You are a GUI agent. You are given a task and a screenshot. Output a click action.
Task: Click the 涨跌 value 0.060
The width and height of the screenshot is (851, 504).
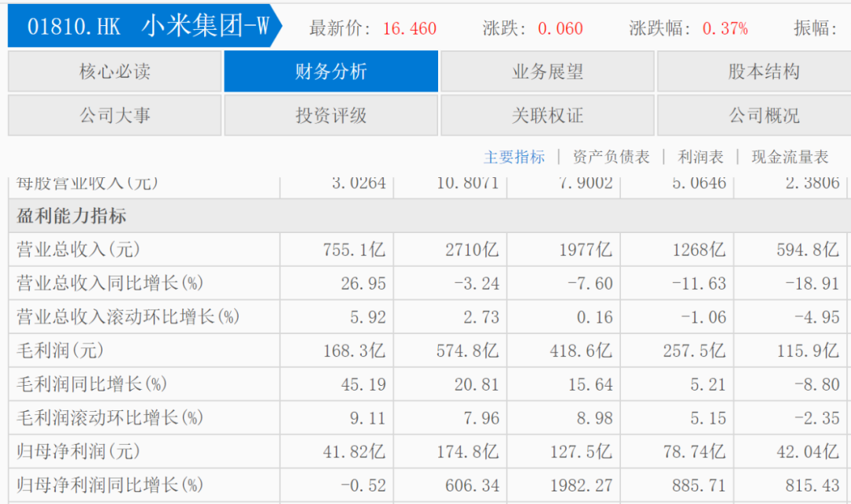[x=561, y=28]
